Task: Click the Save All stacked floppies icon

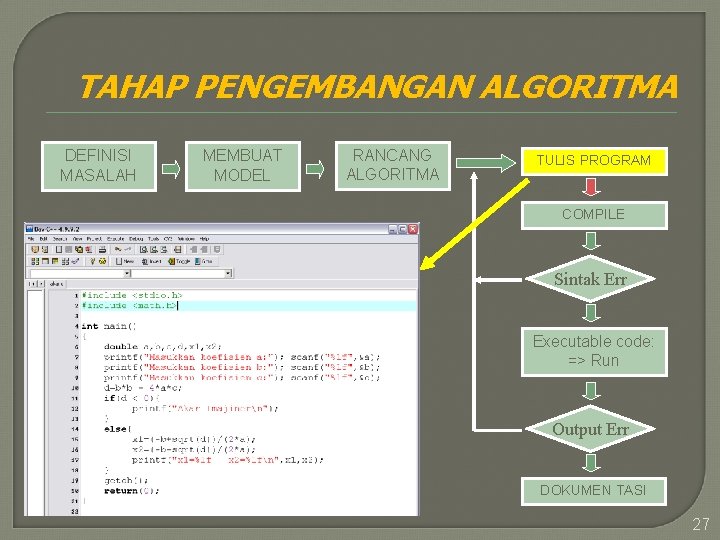Action: tap(79, 249)
